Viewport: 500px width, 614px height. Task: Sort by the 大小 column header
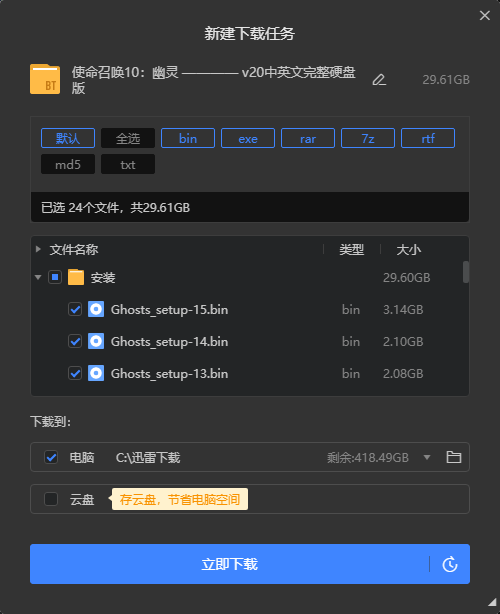tap(408, 249)
